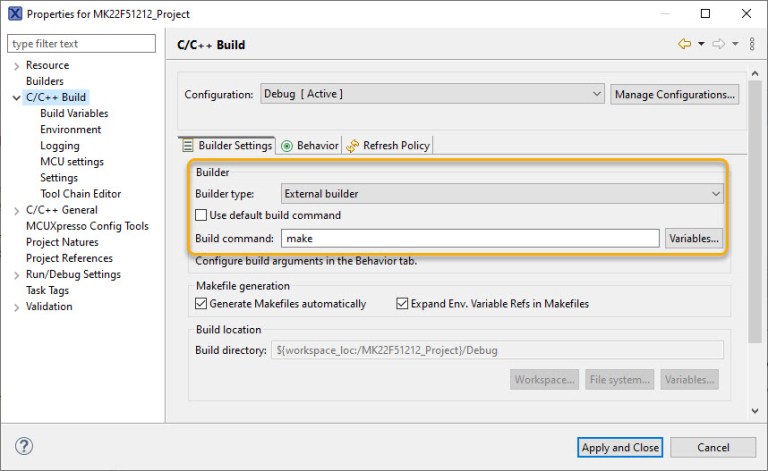Select Tool Chain Editor tree item
The image size is (768, 471).
tap(80, 194)
